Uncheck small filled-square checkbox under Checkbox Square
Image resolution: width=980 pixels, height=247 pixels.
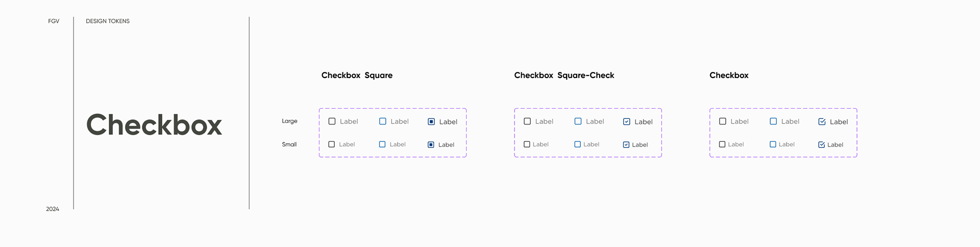pyautogui.click(x=431, y=144)
